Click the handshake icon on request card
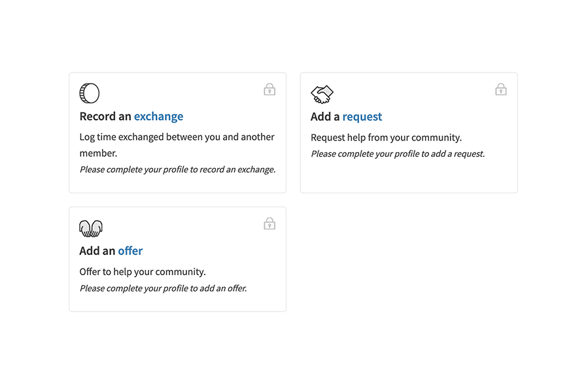The height and width of the screenshot is (392, 588). click(322, 94)
